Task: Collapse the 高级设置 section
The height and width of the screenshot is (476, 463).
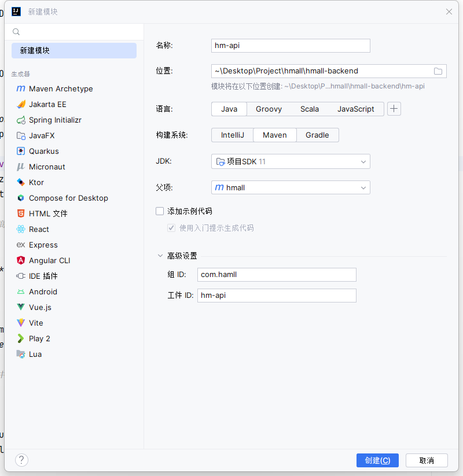Action: point(160,256)
